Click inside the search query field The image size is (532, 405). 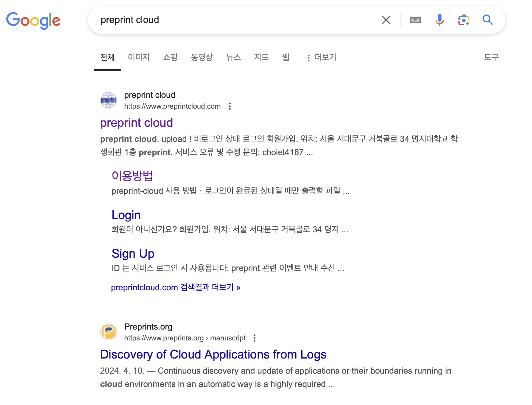pos(235,20)
